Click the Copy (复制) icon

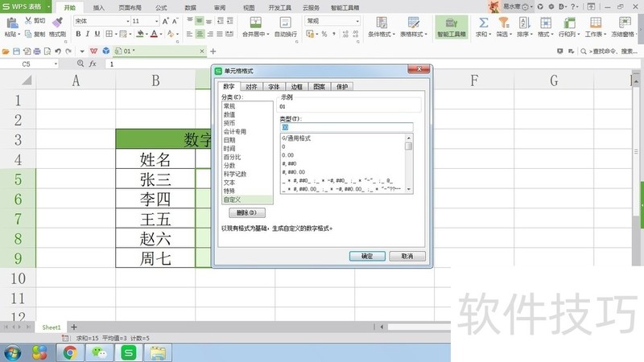pyautogui.click(x=28, y=34)
